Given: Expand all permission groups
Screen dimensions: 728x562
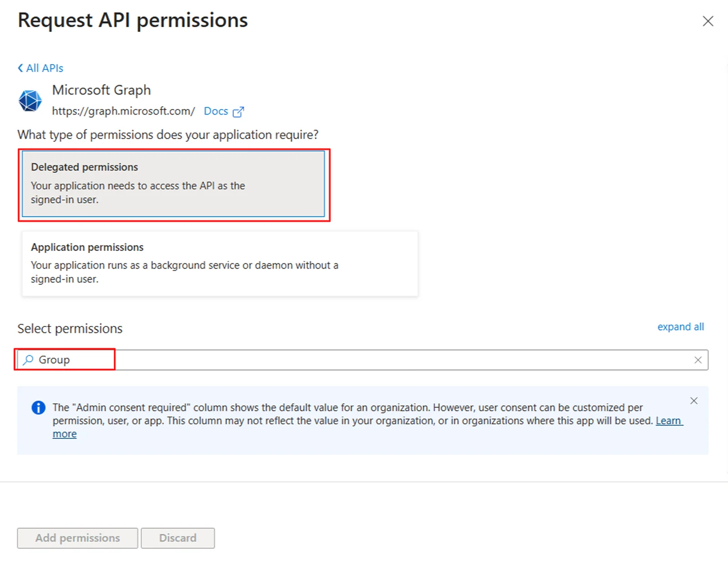Looking at the screenshot, I should (x=680, y=327).
